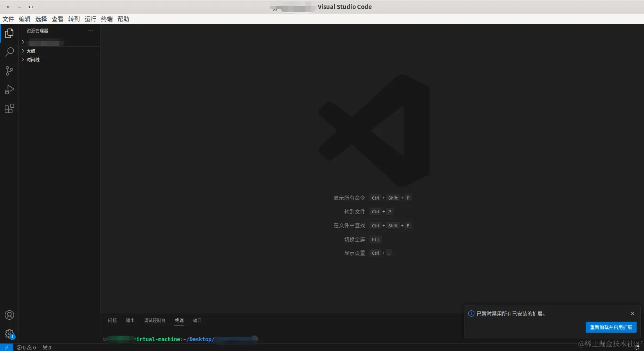Click the 在文件中查找 hint text
This screenshot has width=644, height=351.
click(x=349, y=225)
